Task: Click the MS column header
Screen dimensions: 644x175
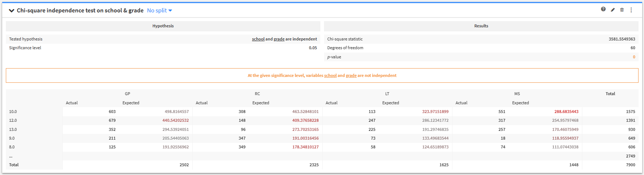Action: click(517, 94)
